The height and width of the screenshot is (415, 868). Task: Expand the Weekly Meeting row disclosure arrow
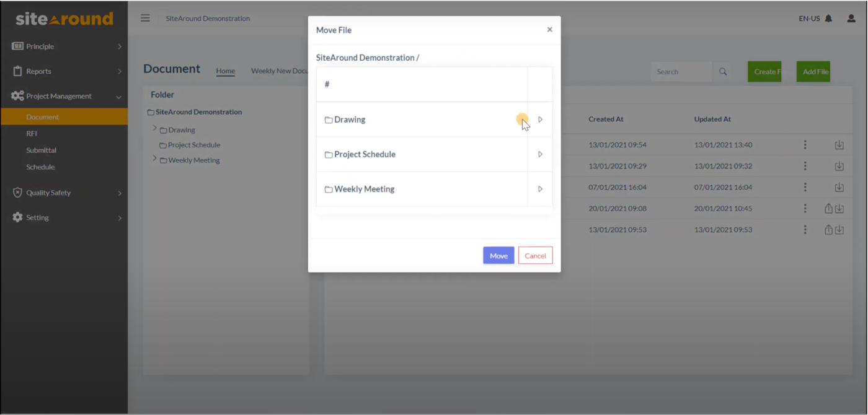pos(539,189)
